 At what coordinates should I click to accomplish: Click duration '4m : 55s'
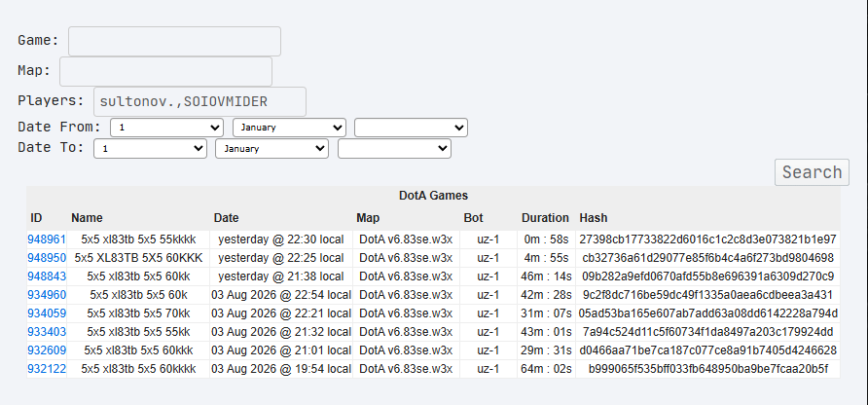click(546, 258)
